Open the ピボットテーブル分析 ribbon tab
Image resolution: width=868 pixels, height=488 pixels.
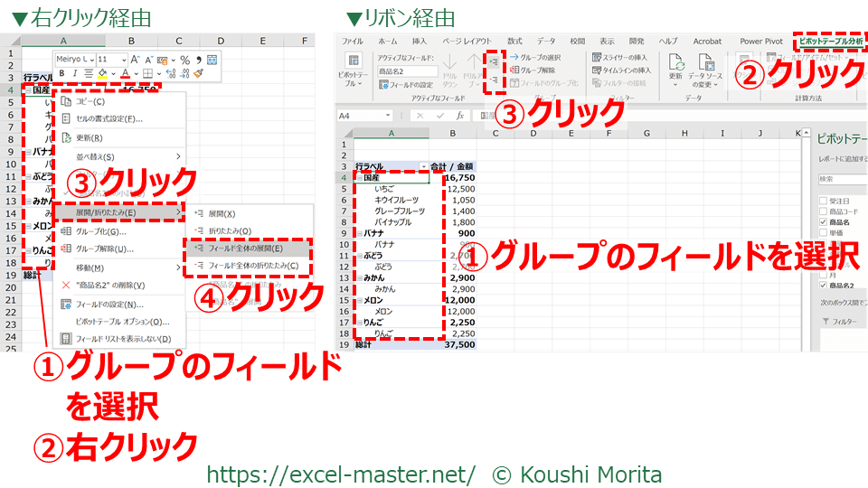coord(829,42)
